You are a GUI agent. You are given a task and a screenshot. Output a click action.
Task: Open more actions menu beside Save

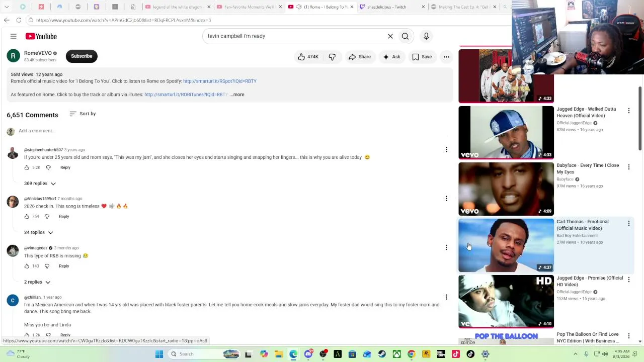tap(446, 57)
